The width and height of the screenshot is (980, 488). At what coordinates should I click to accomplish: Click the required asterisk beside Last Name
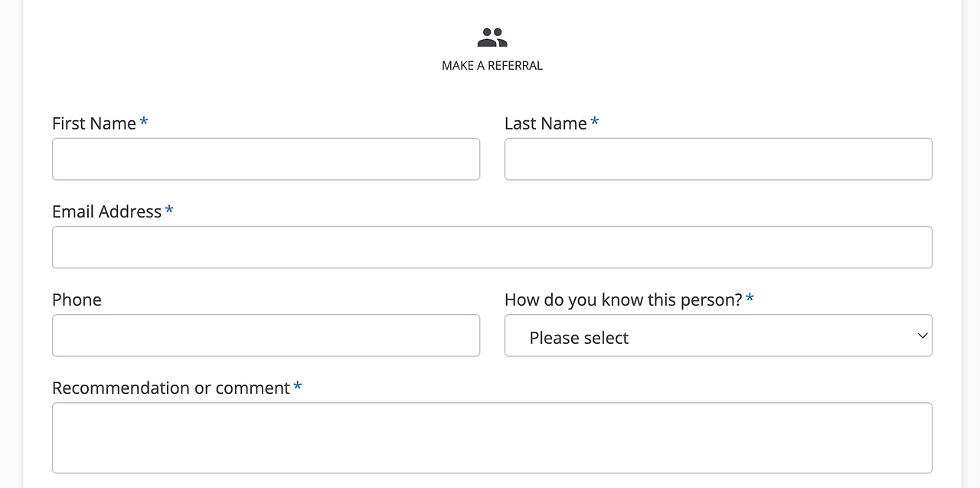pyautogui.click(x=595, y=122)
